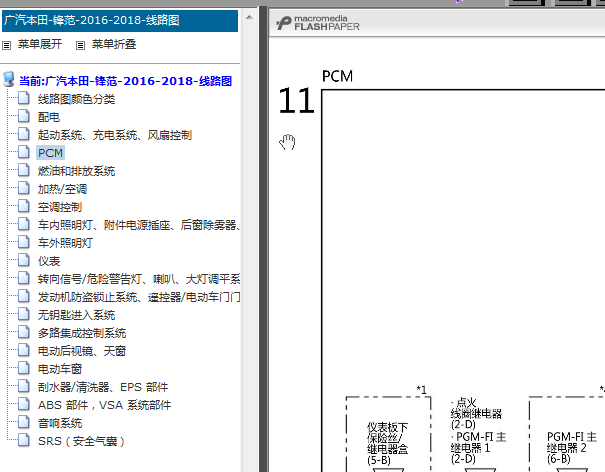Open the 音响系统 item
The image size is (605, 472).
[60, 423]
